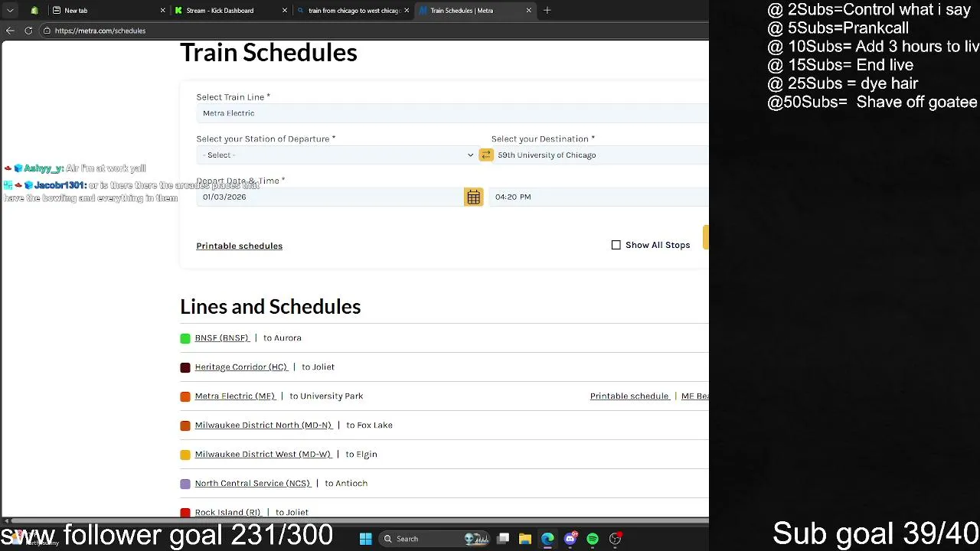
Task: Go back in the browser
Action: pos(10,31)
